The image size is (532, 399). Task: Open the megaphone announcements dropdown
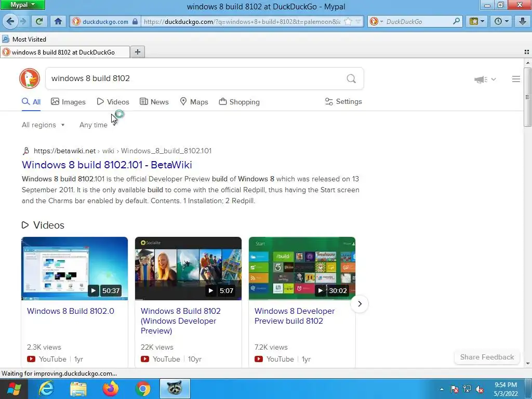(x=485, y=79)
